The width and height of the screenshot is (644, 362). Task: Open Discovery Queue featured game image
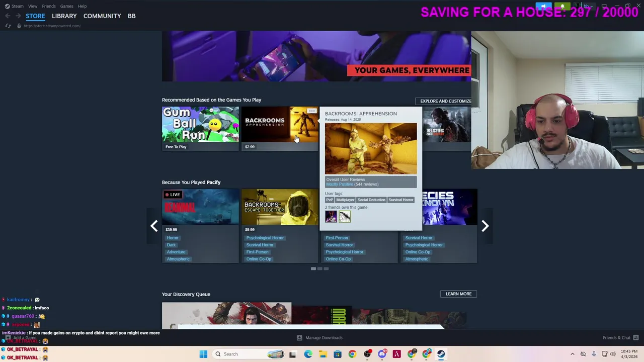(226, 316)
